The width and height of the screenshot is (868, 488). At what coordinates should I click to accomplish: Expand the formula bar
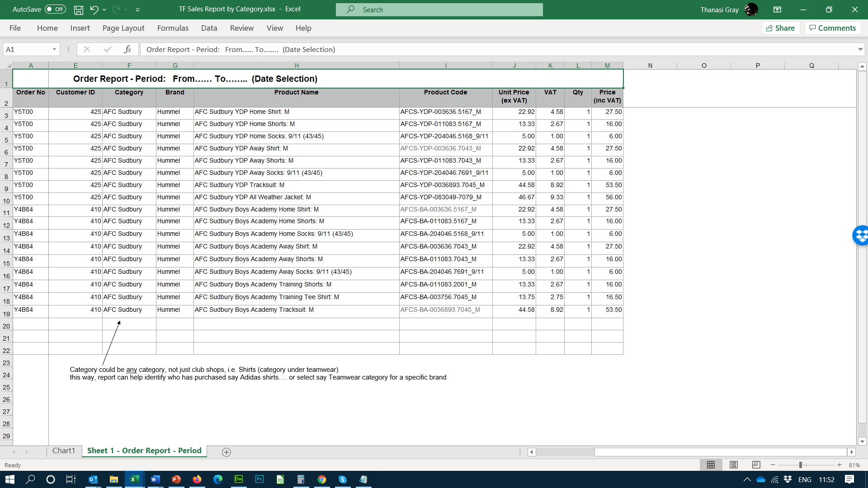point(860,49)
